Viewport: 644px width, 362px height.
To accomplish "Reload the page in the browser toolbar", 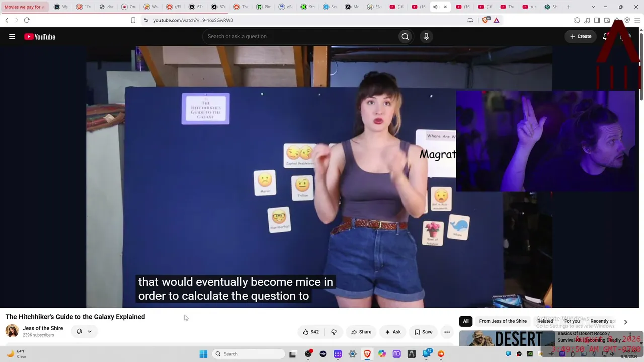I will 27,20.
